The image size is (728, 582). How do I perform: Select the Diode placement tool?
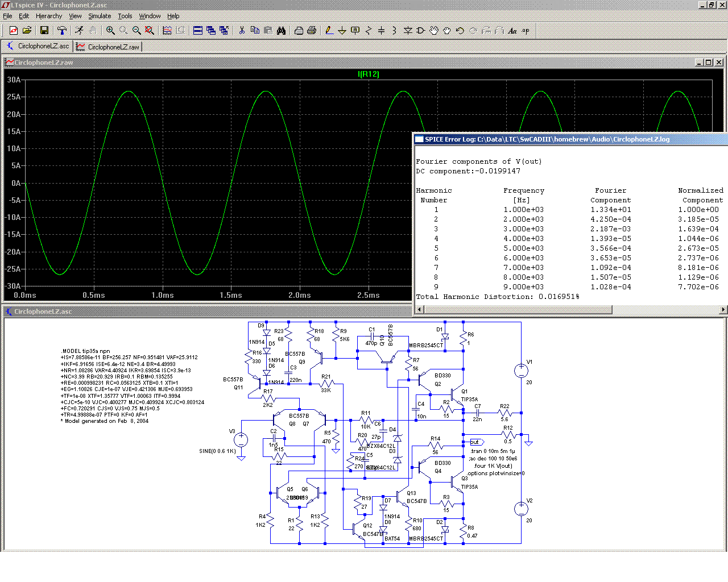tap(408, 31)
